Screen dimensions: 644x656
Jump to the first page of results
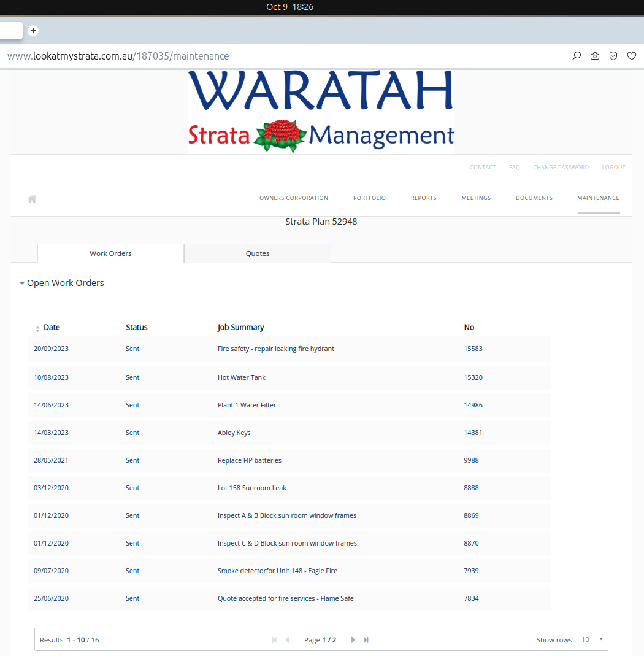pyautogui.click(x=274, y=640)
